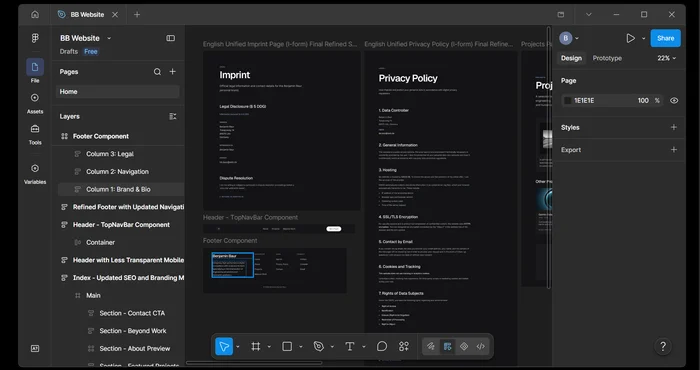Click the Drafts location label
The width and height of the screenshot is (700, 370).
pos(69,51)
